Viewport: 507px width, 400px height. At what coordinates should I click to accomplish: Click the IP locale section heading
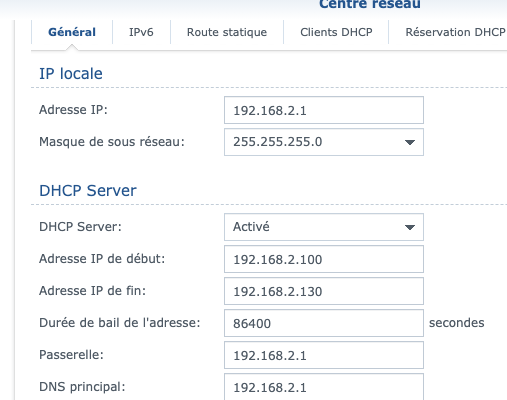coord(71,74)
